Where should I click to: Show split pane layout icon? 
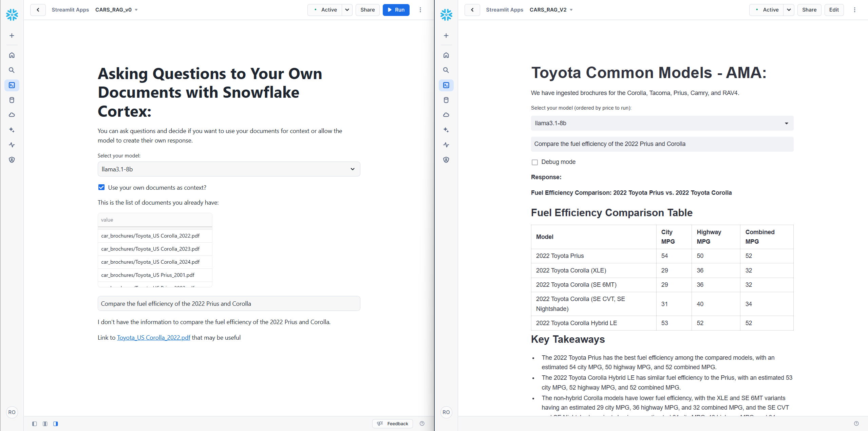click(45, 424)
